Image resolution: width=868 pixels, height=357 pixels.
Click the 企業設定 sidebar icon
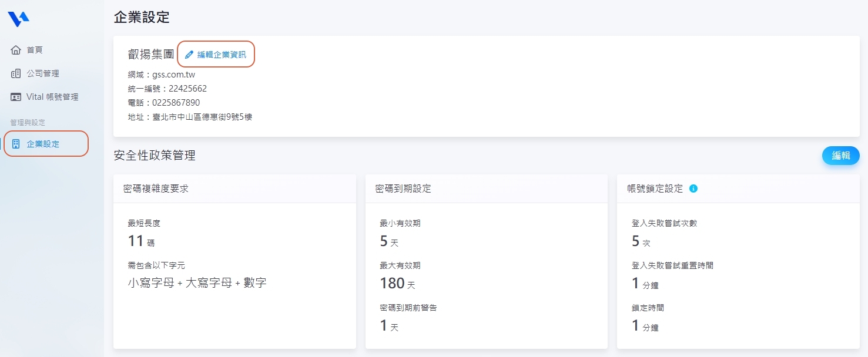coord(16,144)
